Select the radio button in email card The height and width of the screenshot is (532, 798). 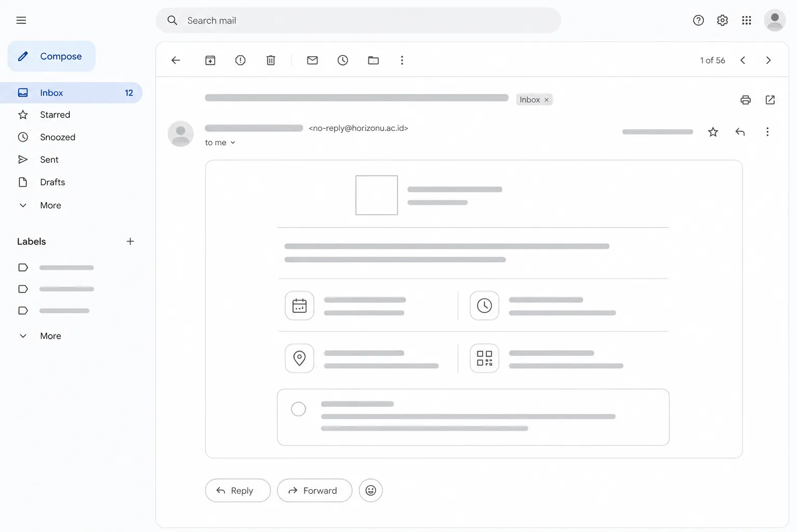[298, 409]
